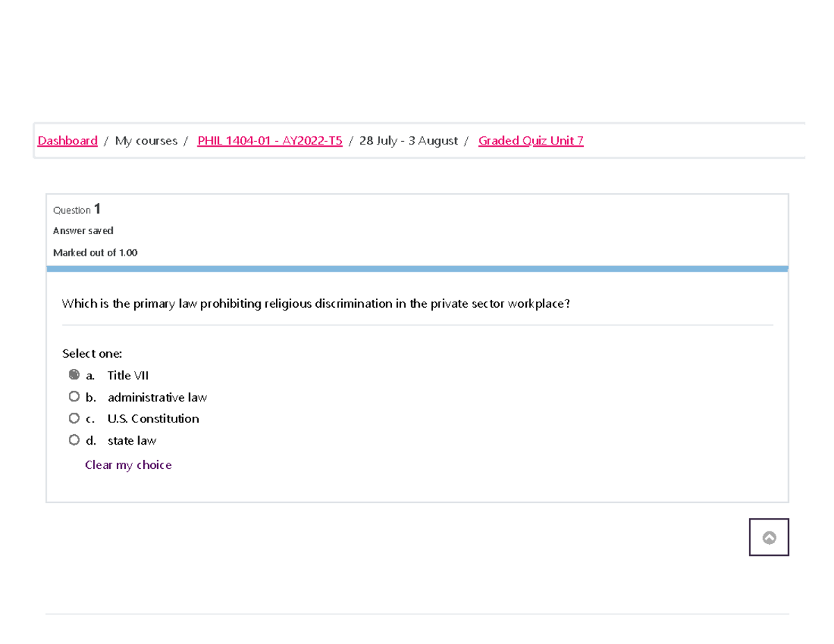The image size is (834, 644).
Task: Click the U.S. Constitution answer text
Action: (x=153, y=419)
